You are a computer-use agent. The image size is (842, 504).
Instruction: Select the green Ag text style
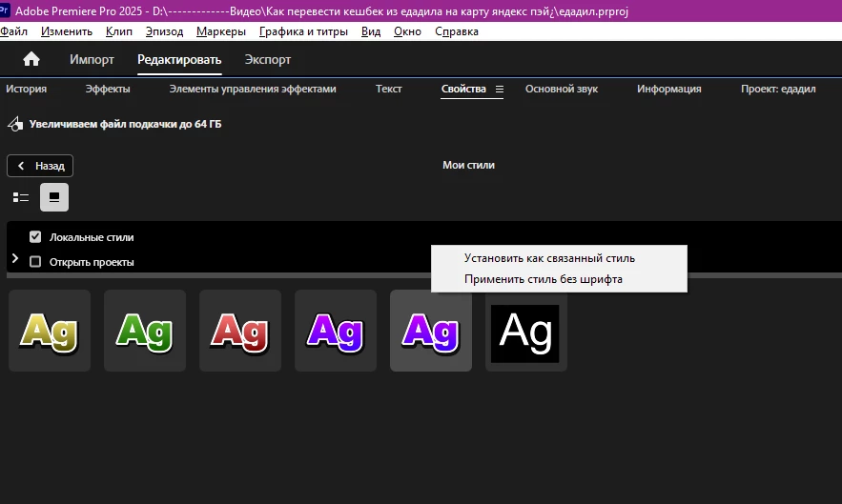click(x=145, y=331)
